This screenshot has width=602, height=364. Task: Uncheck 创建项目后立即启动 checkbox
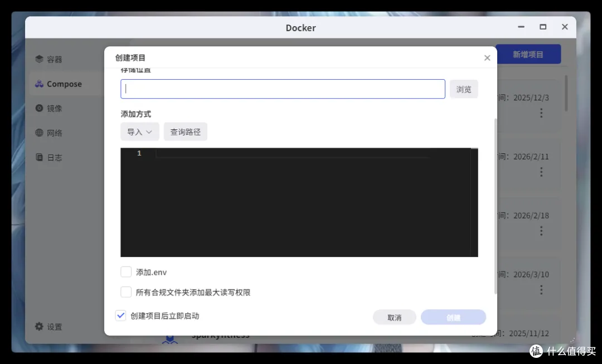pos(120,316)
